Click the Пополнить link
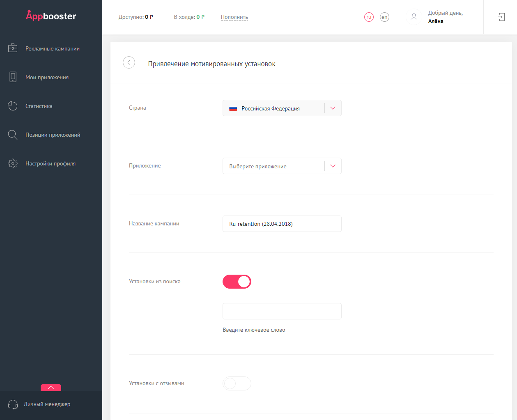 [234, 17]
